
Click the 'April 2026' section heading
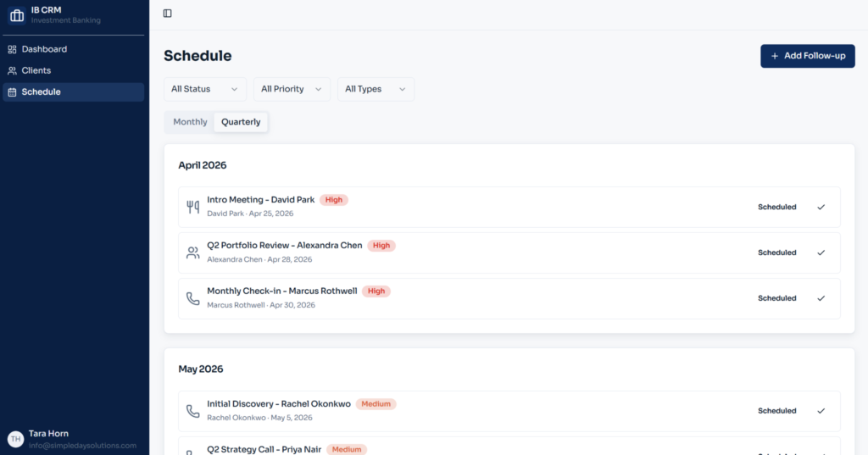202,165
